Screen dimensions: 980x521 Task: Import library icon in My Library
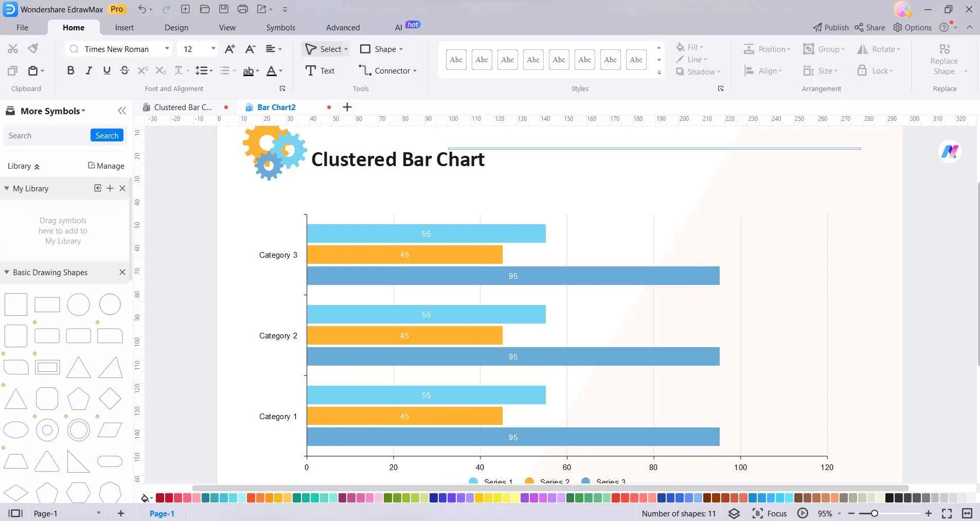point(98,188)
